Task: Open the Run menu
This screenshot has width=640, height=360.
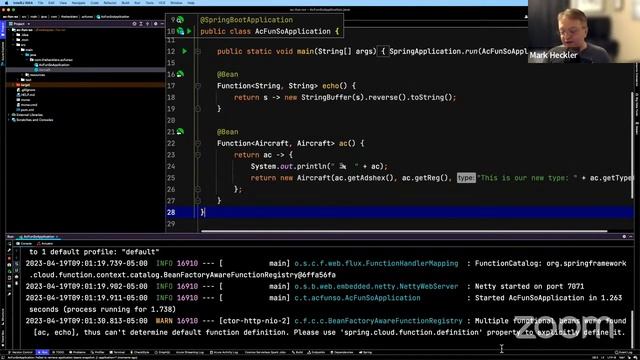Action: point(137,3)
